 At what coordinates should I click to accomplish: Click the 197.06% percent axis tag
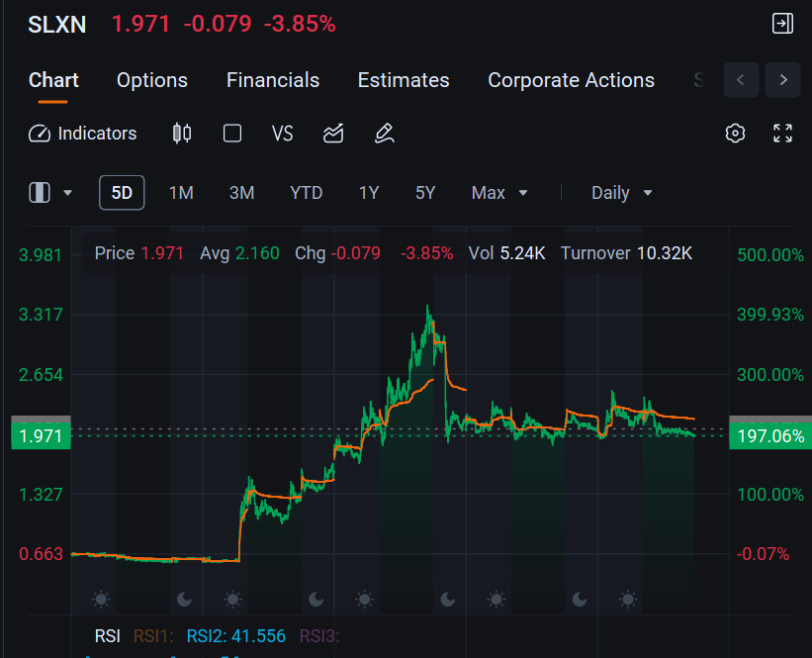click(770, 436)
